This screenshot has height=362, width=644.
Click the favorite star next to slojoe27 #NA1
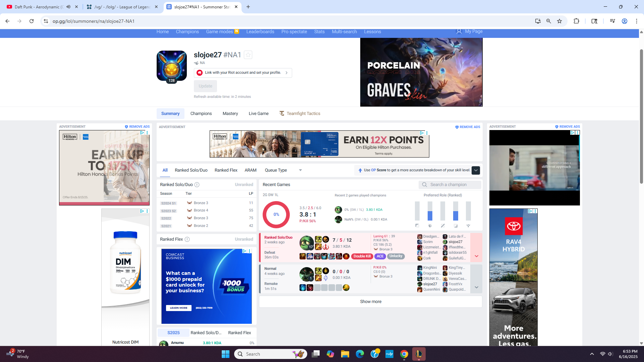coord(248,55)
